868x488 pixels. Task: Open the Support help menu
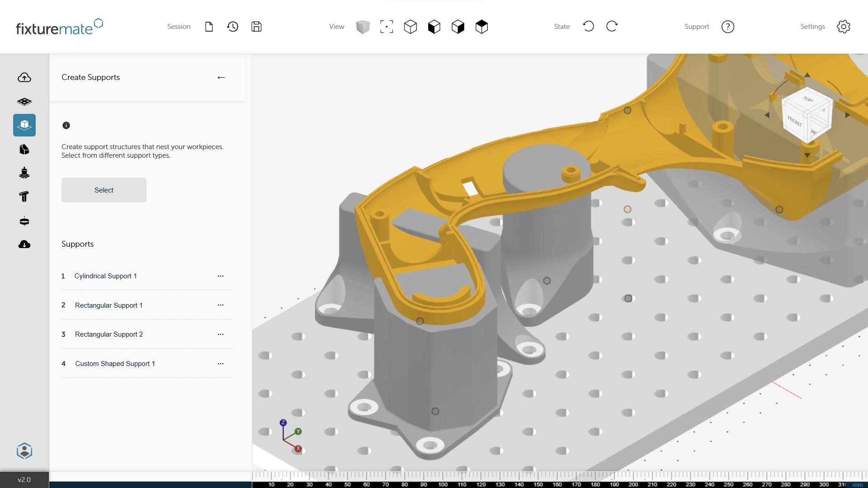click(727, 26)
